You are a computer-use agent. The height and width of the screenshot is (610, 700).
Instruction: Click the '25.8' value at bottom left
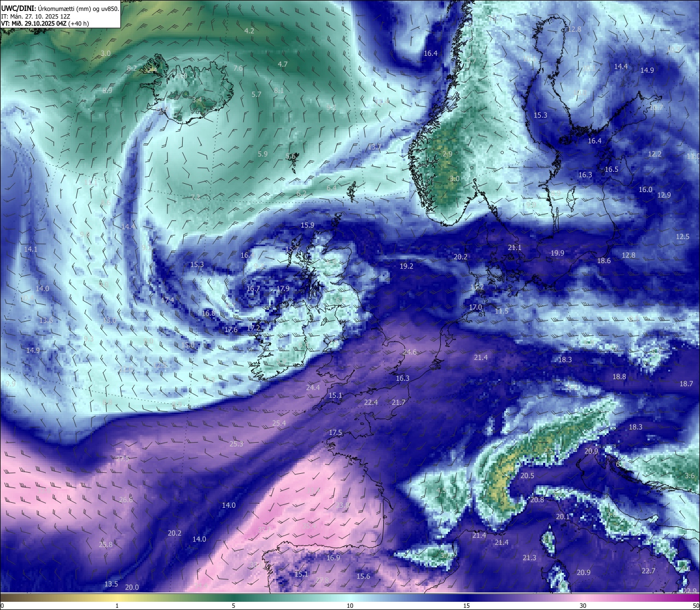coord(106,545)
